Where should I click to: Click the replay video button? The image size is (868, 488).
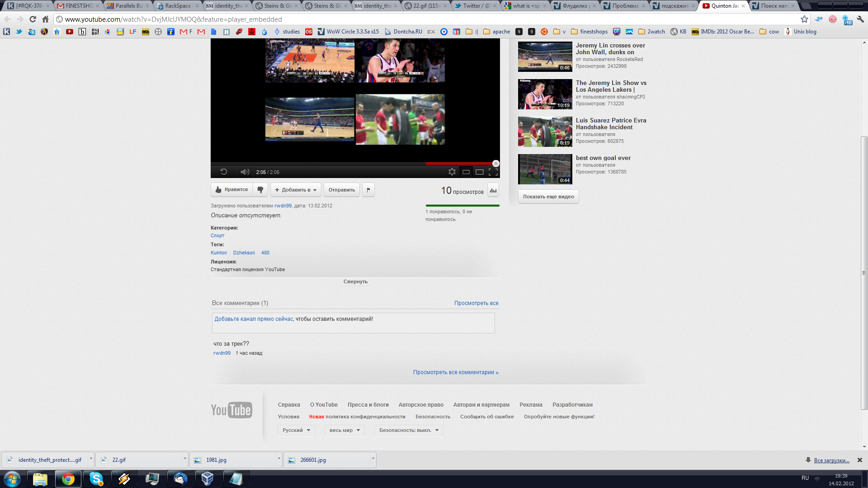(223, 172)
